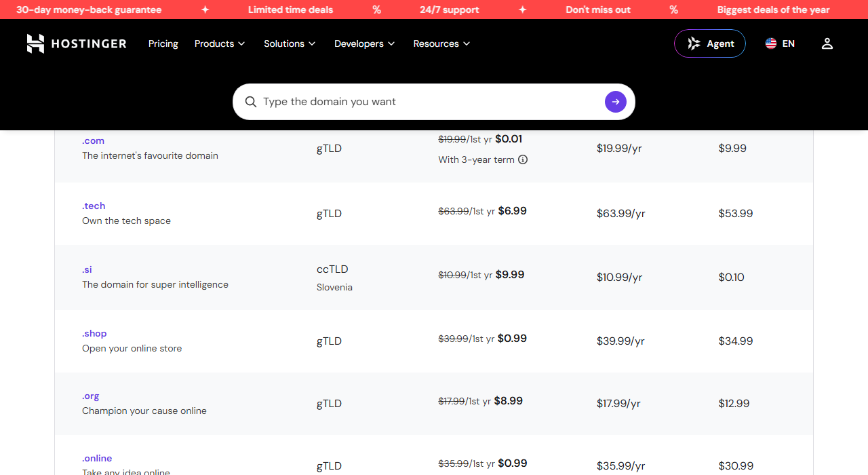Open the Agent button
This screenshot has width=868, height=475.
point(710,43)
